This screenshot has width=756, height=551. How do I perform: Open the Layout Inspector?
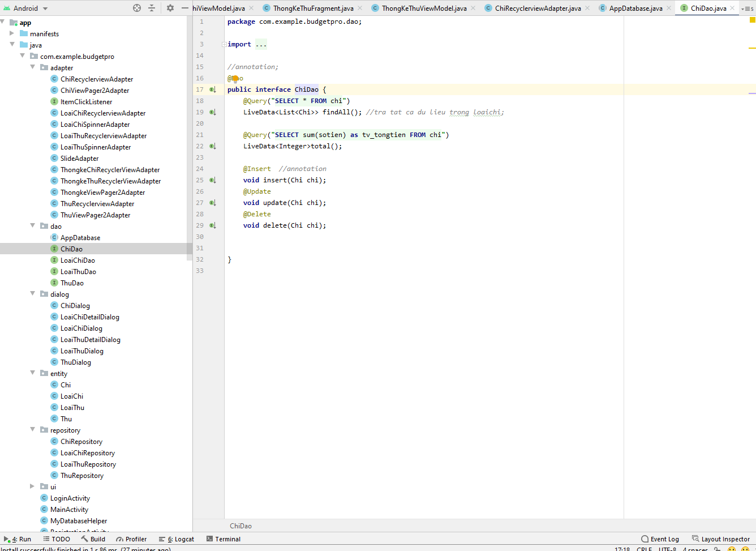[x=721, y=539]
